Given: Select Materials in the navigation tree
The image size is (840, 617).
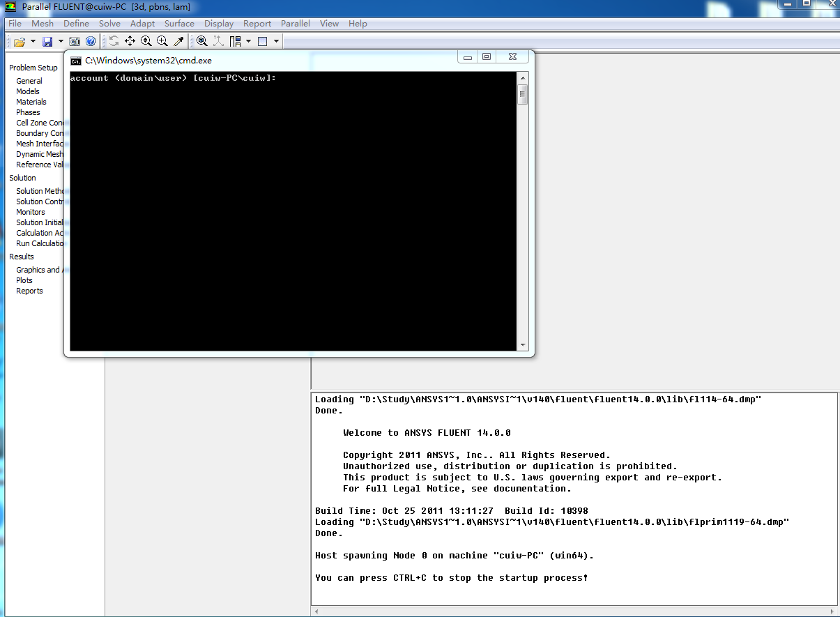Looking at the screenshot, I should (31, 102).
